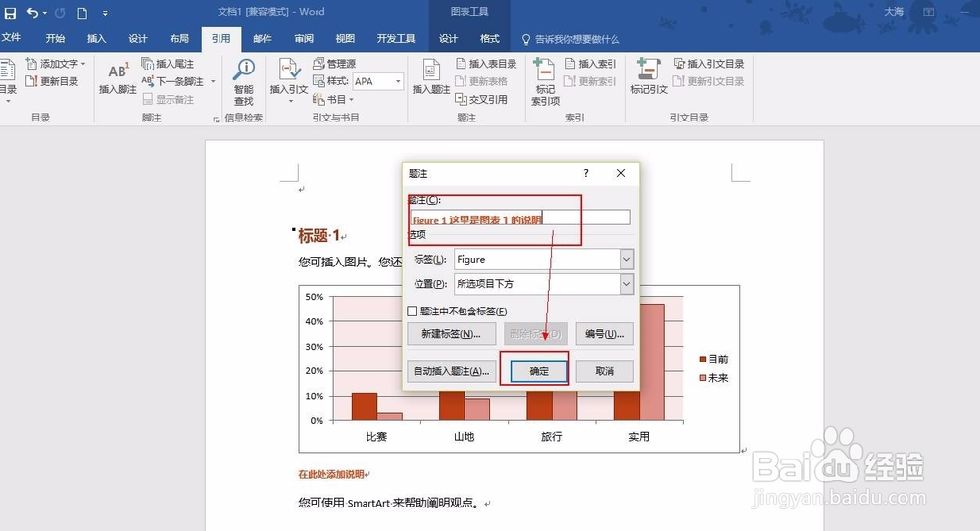The image size is (980, 531).
Task: Switch to the Home (开始) tab
Action: pyautogui.click(x=55, y=39)
